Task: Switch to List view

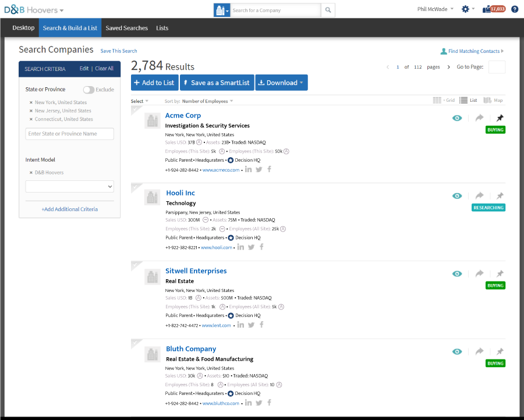Action: tap(468, 100)
